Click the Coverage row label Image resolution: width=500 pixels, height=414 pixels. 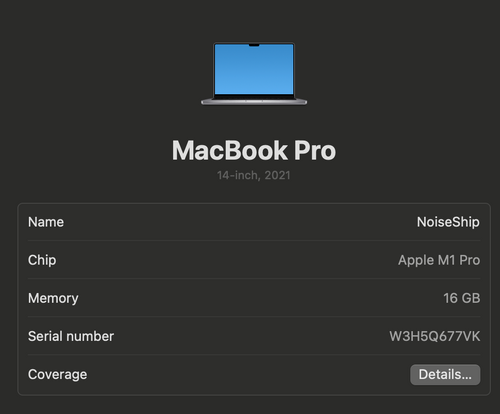click(x=57, y=374)
